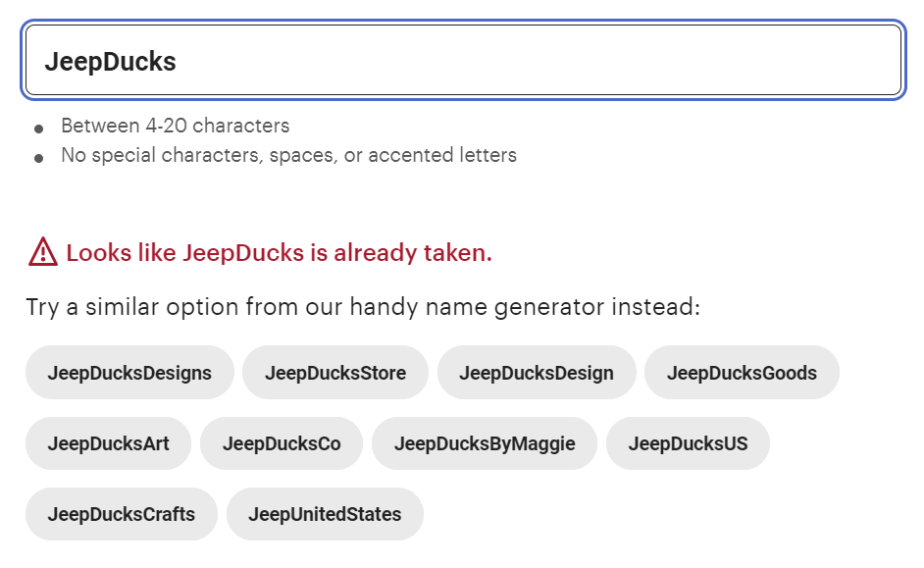This screenshot has height=568, width=924.
Task: Choose the JeepDucksStore name suggestion
Action: [x=334, y=373]
